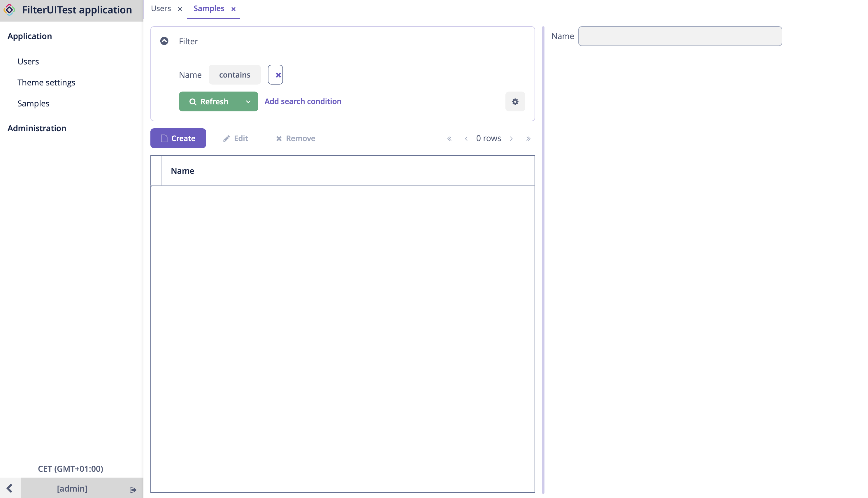Click the Remove record X icon
The image size is (868, 498).
coord(278,138)
